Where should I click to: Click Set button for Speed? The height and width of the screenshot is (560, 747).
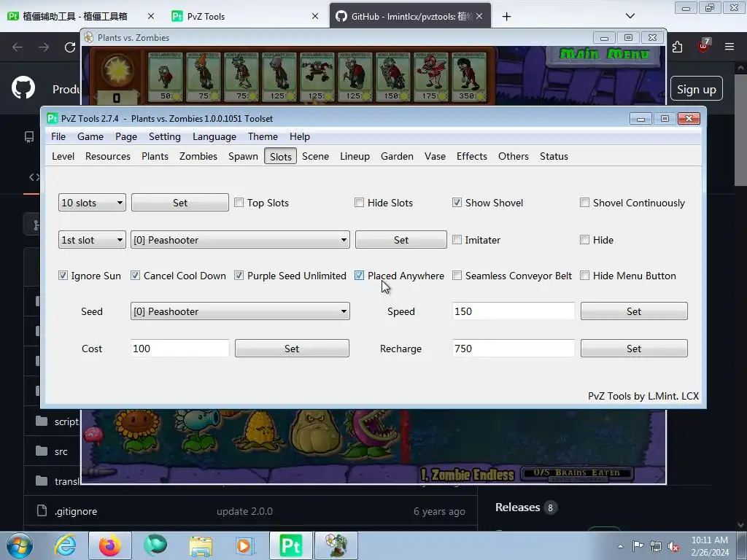634,311
